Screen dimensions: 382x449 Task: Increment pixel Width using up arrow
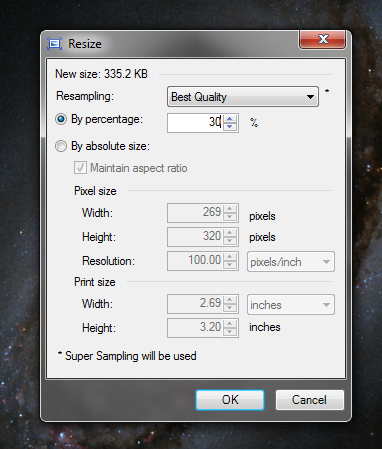[230, 209]
